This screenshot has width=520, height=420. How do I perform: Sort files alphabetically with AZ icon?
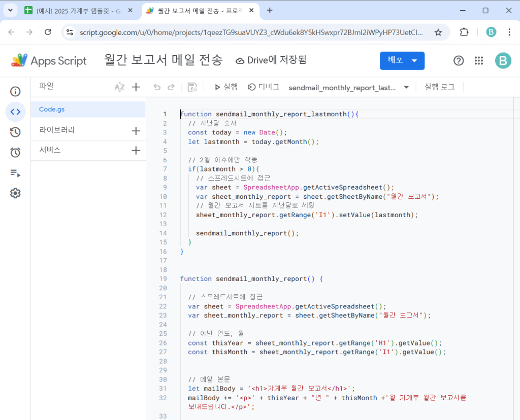point(119,87)
